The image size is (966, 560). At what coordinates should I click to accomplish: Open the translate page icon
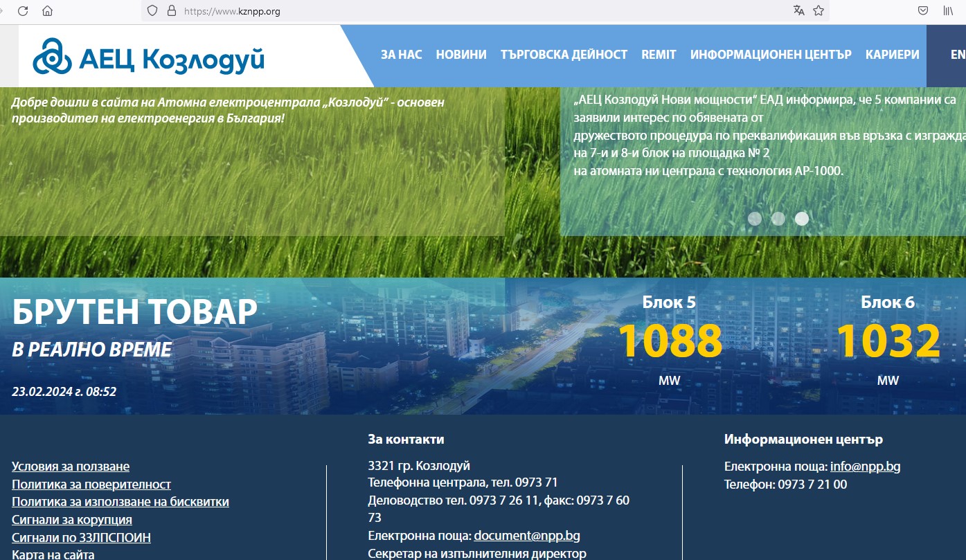click(x=798, y=10)
